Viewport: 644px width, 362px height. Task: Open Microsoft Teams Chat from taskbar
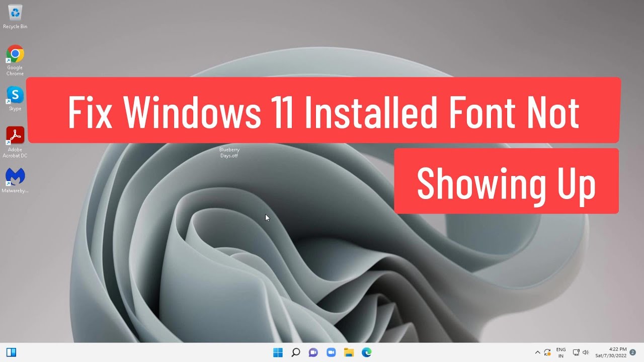pos(313,352)
